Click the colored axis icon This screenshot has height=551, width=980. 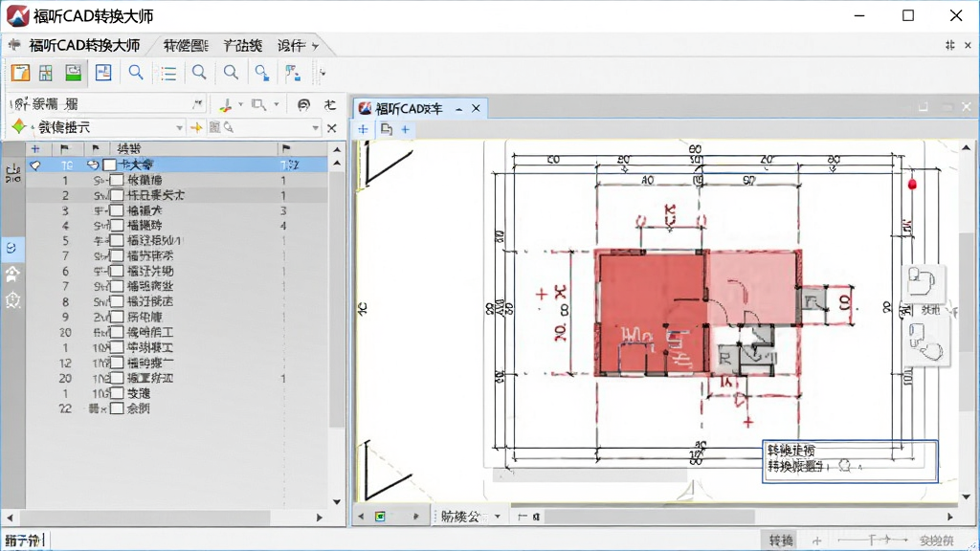[226, 105]
